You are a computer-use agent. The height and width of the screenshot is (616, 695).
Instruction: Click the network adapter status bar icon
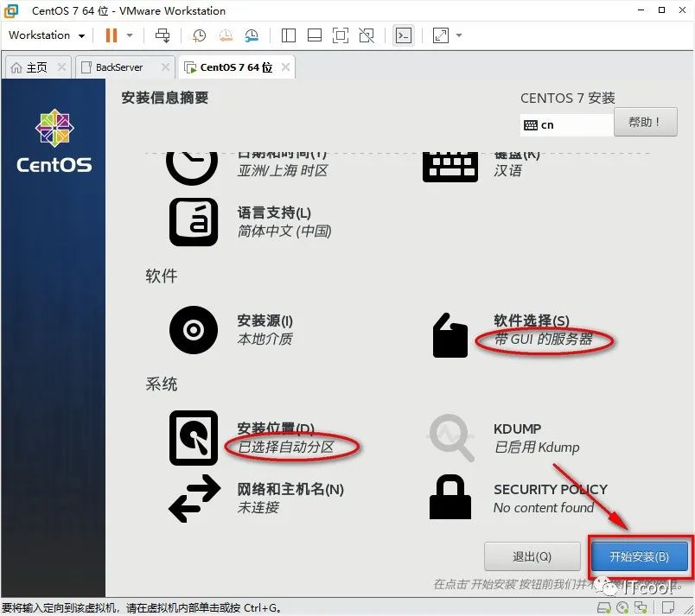click(x=641, y=607)
